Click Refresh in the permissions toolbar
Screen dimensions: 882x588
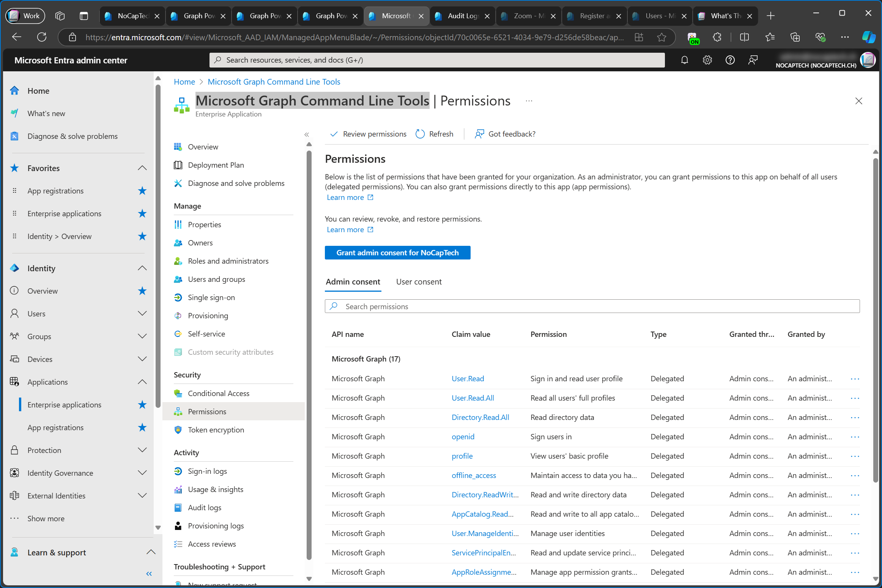coord(435,134)
